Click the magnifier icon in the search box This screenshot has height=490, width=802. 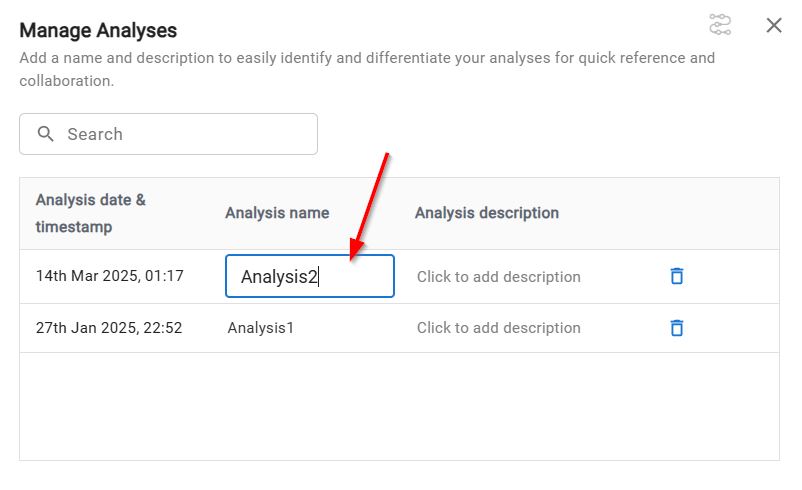point(45,134)
